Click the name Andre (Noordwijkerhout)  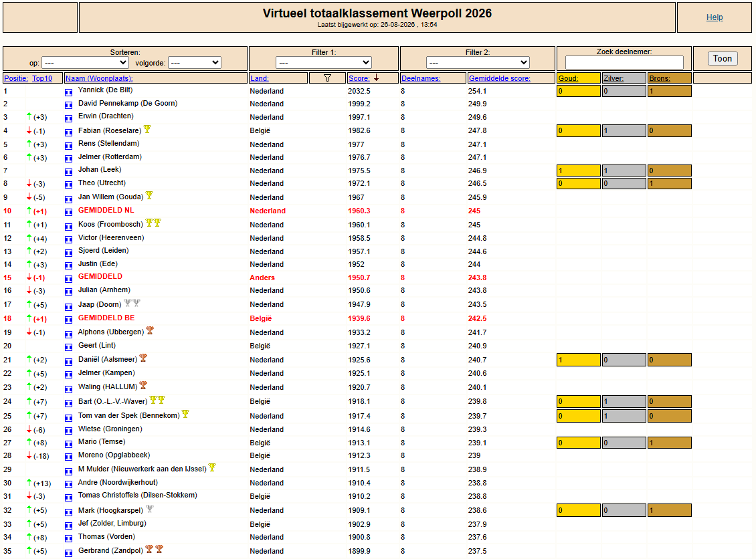[x=118, y=482]
